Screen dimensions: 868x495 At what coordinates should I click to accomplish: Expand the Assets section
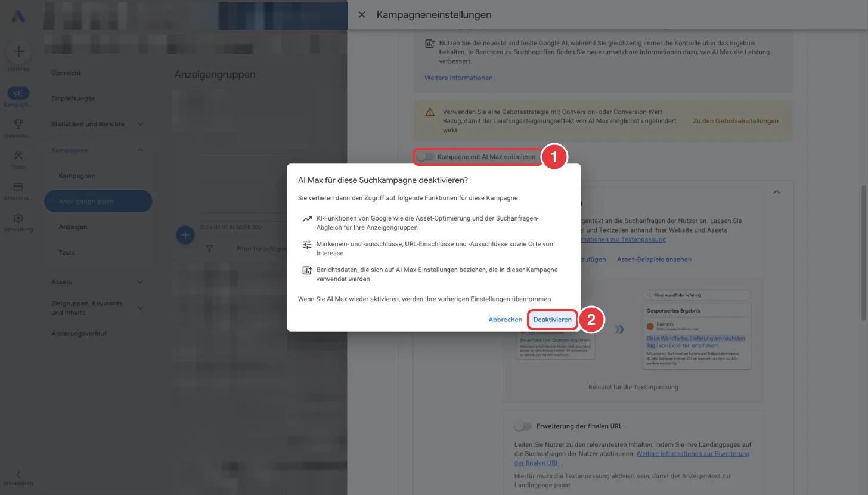[x=141, y=282]
